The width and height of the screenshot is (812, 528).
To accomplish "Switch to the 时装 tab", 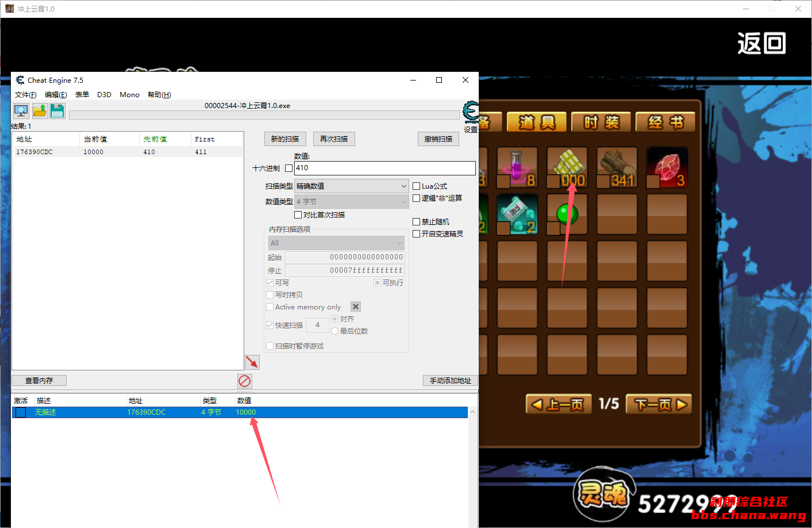I will (601, 122).
